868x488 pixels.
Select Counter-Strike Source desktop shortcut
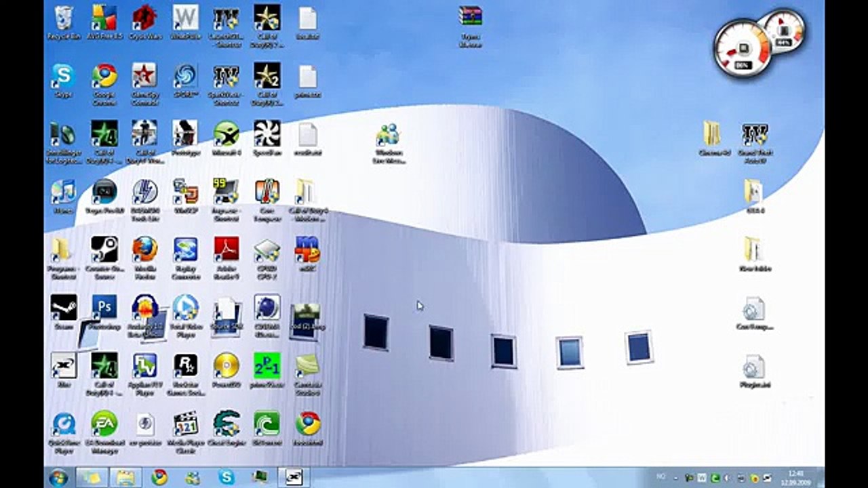pos(104,258)
